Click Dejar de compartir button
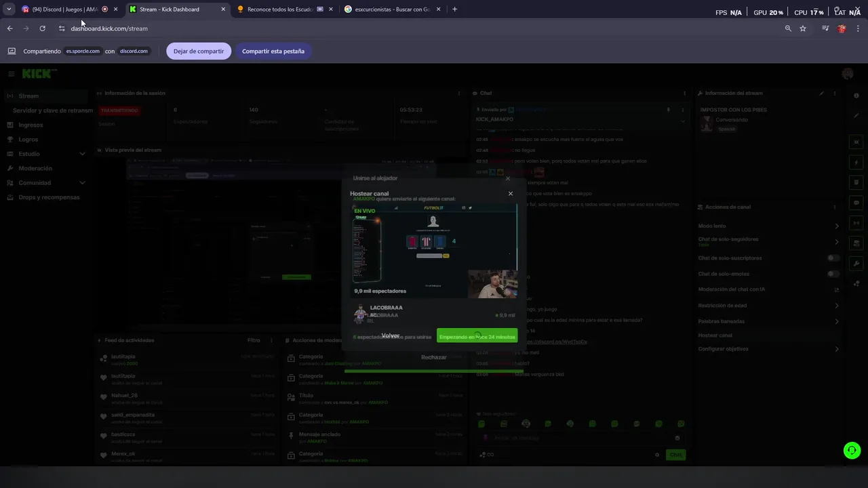Image resolution: width=868 pixels, height=488 pixels. pyautogui.click(x=199, y=52)
